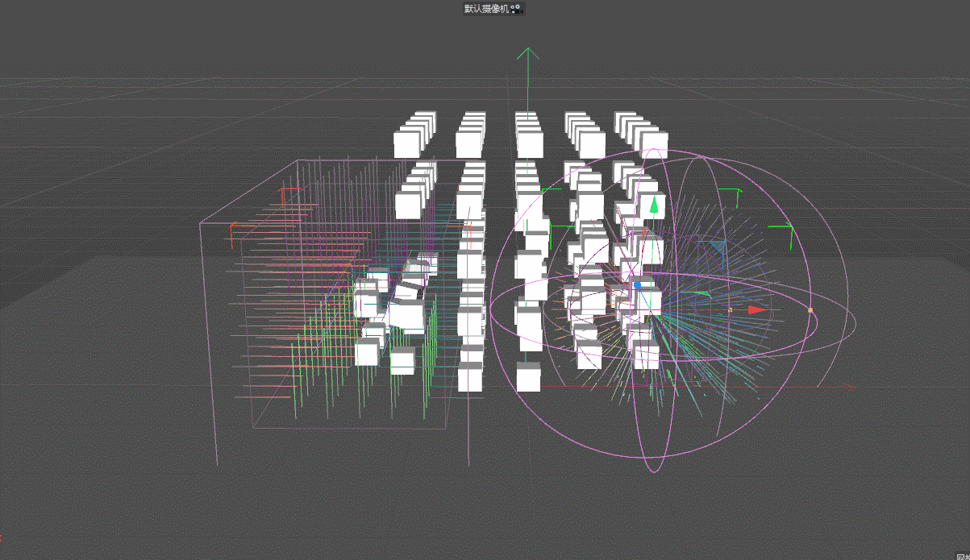Viewport: 970px width, 560px height.
Task: Click the blue Z-axis dot handle
Action: pos(638,285)
